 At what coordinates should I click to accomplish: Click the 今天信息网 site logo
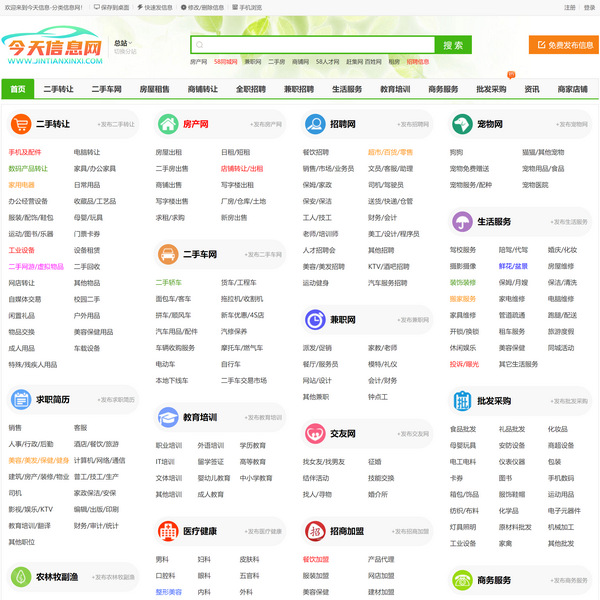pos(55,47)
